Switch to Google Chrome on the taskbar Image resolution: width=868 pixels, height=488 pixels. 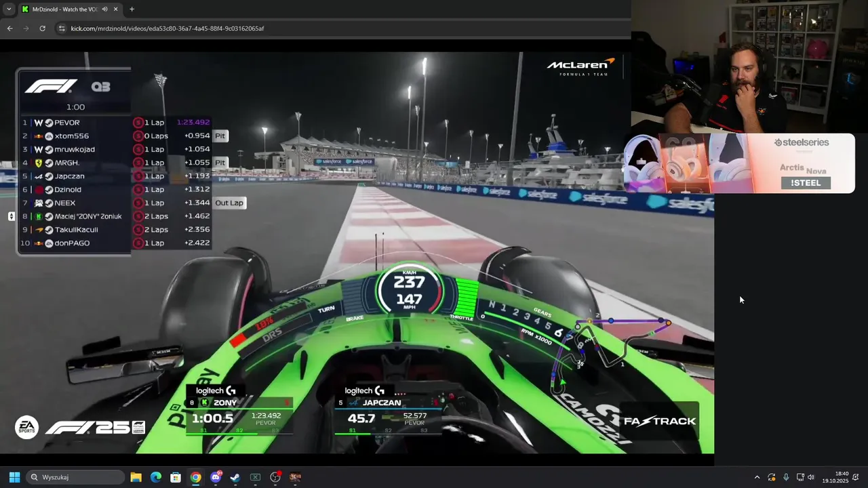tap(195, 477)
